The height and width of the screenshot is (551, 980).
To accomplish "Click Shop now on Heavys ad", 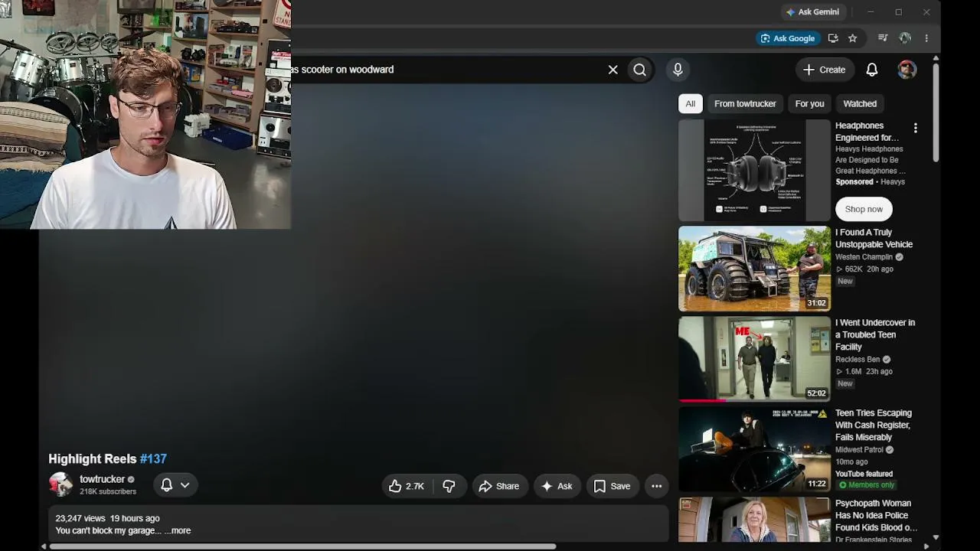I will [864, 209].
